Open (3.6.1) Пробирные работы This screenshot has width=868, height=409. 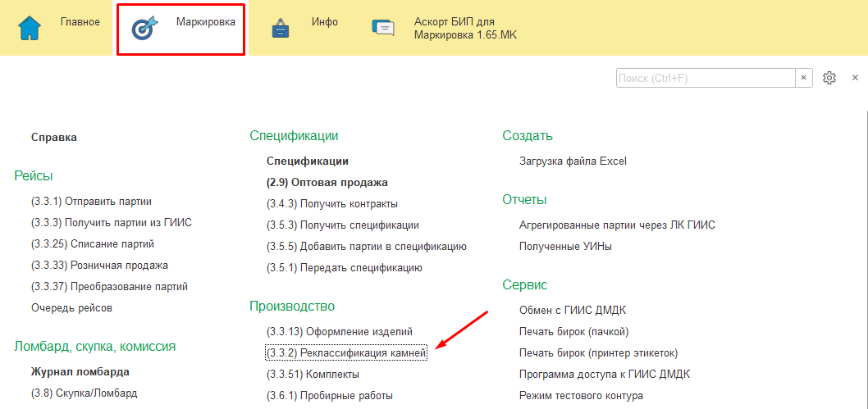(330, 396)
